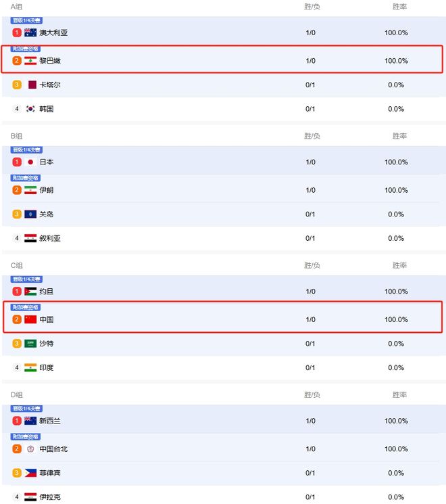This screenshot has height=504, width=446.
Task: Click the 晋级1/4决赛 tag above 日本
Action: [26, 150]
